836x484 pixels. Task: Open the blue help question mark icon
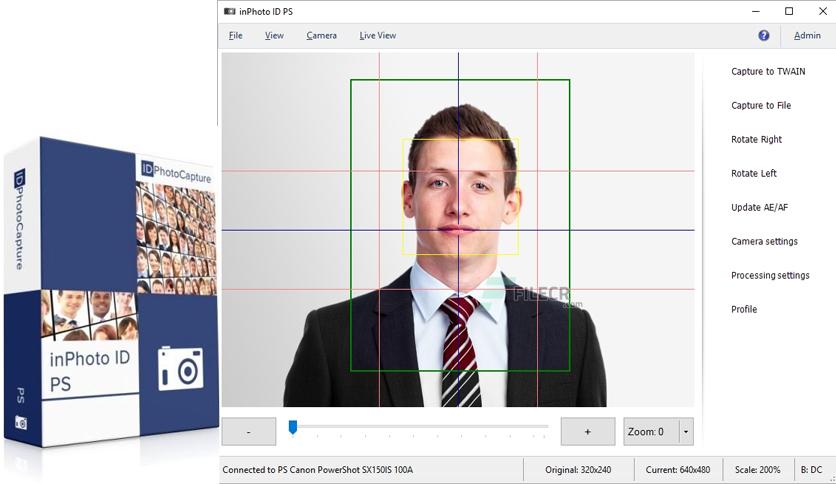(763, 35)
